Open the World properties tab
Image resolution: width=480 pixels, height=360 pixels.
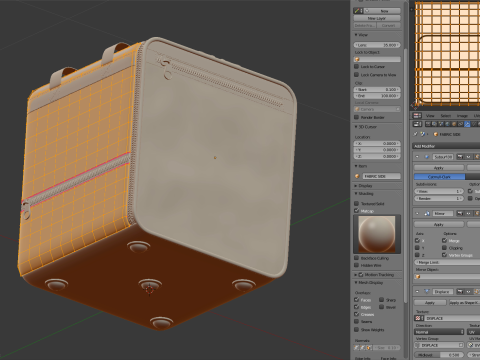coord(448,124)
